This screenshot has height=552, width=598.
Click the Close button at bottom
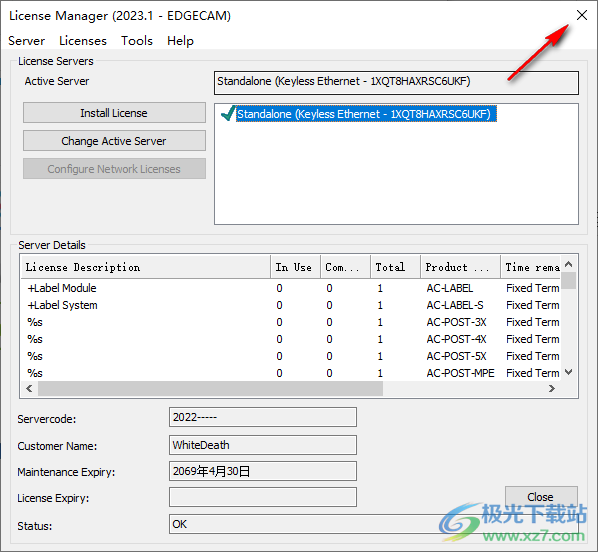(x=541, y=497)
